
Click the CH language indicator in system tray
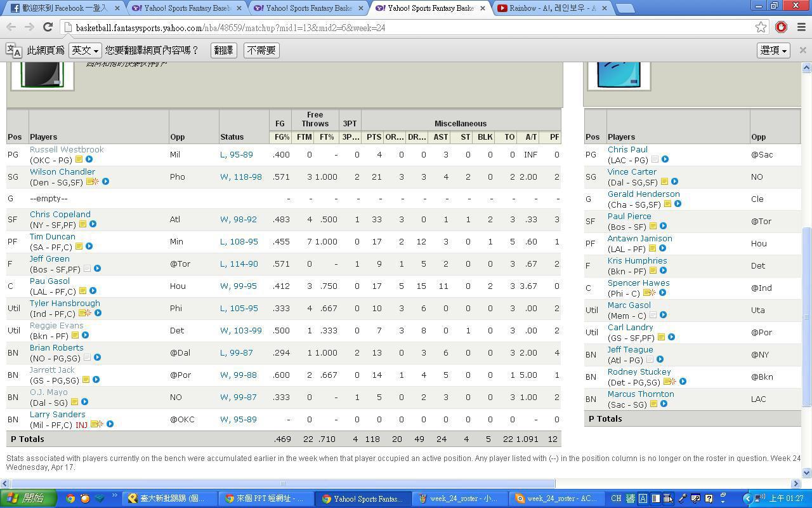[616, 498]
